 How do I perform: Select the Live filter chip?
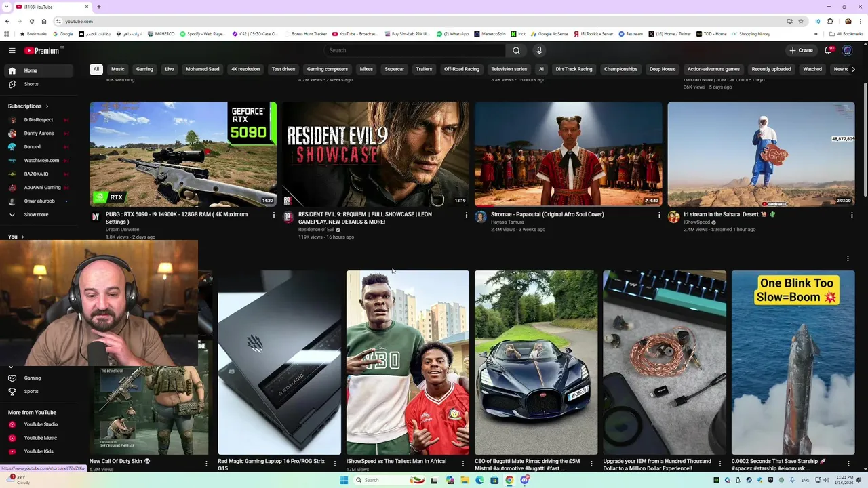tap(170, 69)
